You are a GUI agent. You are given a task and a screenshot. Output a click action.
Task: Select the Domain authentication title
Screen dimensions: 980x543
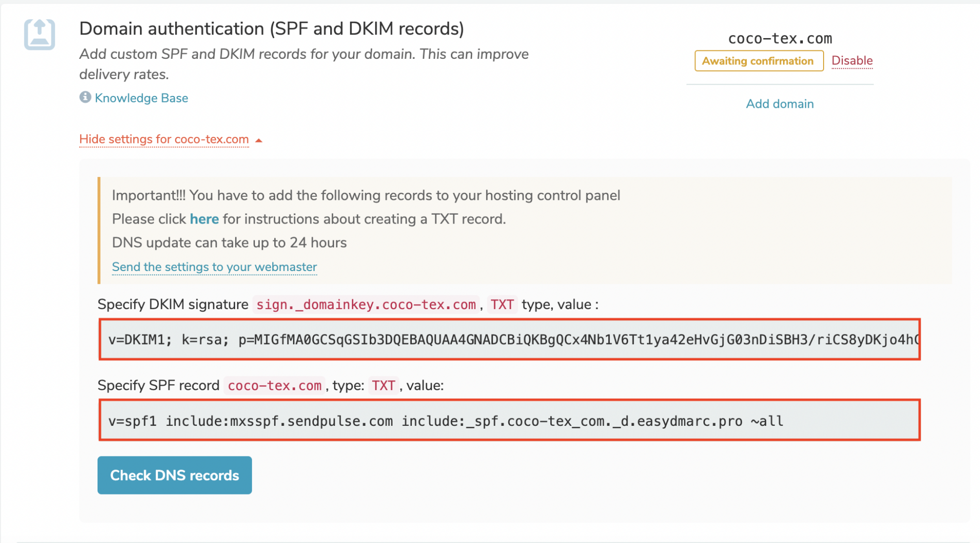pyautogui.click(x=271, y=29)
